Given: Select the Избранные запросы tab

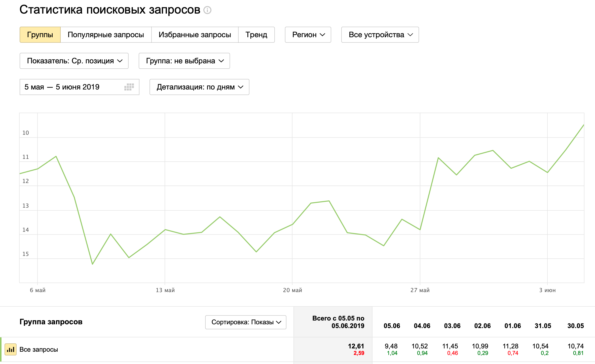Looking at the screenshot, I should click(195, 35).
